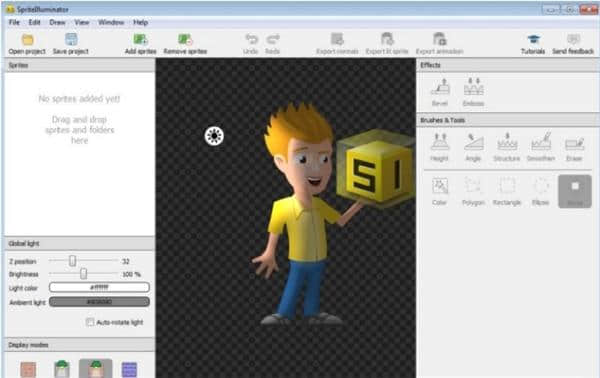Select the Height brush tool
The width and height of the screenshot is (600, 378).
point(440,142)
